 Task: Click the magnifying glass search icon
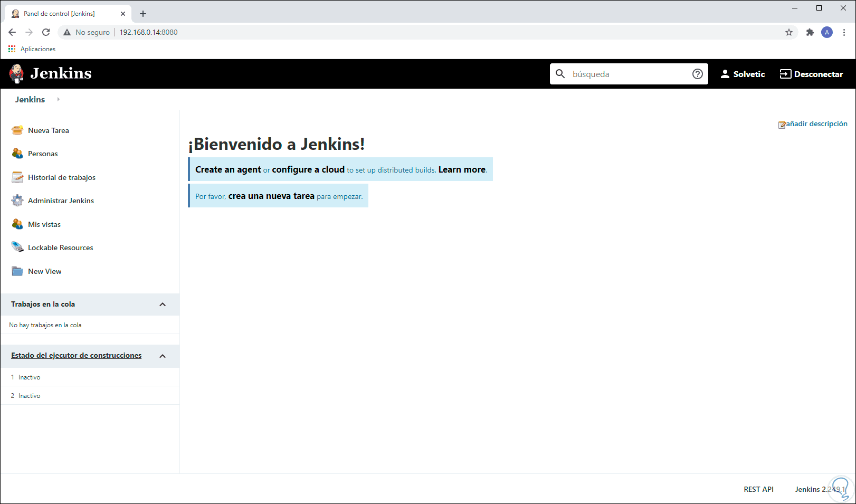tap(560, 74)
